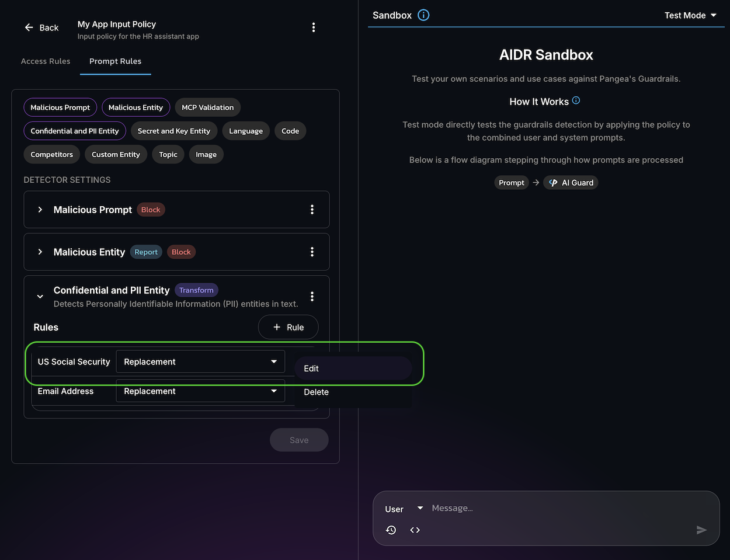Click the code brackets icon

coord(415,530)
